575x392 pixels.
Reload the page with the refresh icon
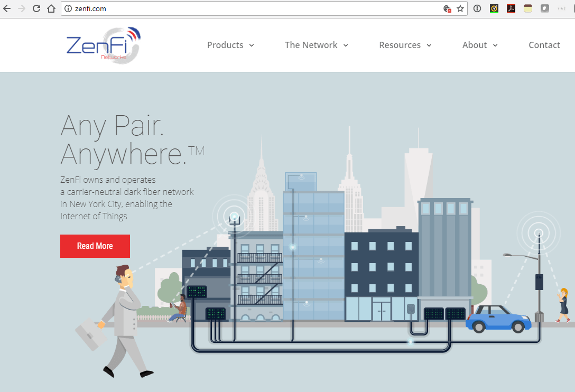click(36, 8)
